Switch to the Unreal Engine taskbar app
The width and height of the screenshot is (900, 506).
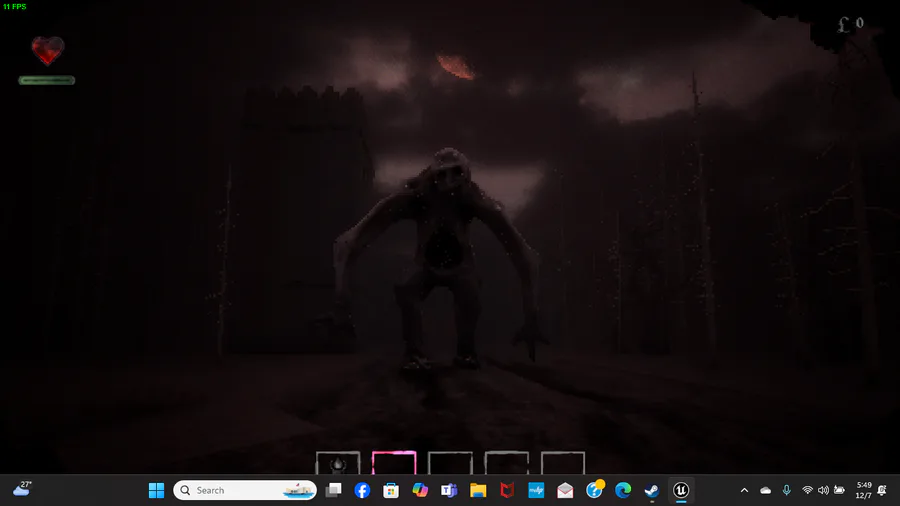(681, 491)
